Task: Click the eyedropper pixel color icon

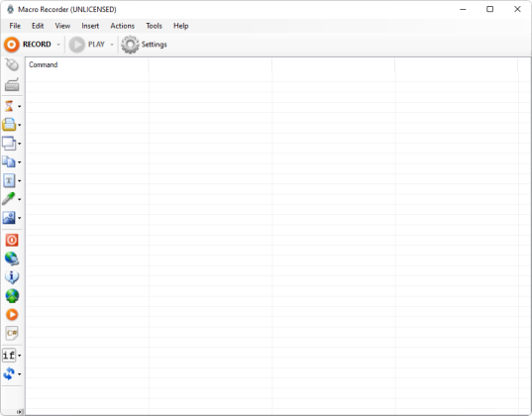Action: tap(9, 199)
